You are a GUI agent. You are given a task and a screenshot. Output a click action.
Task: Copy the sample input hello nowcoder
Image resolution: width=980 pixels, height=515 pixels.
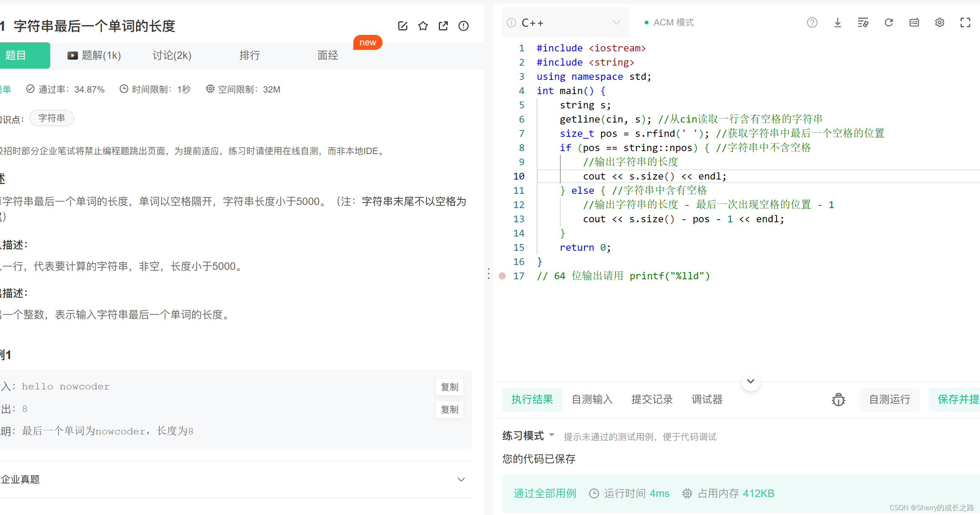(x=449, y=387)
